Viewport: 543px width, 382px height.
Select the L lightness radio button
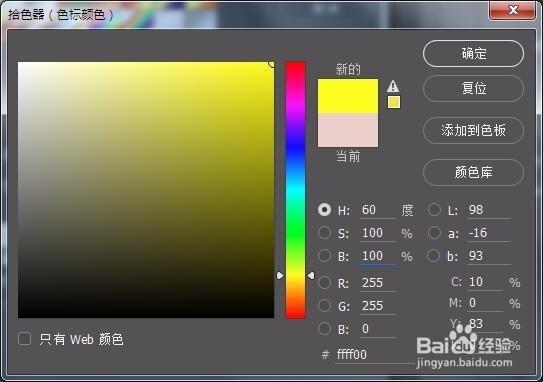pos(434,210)
